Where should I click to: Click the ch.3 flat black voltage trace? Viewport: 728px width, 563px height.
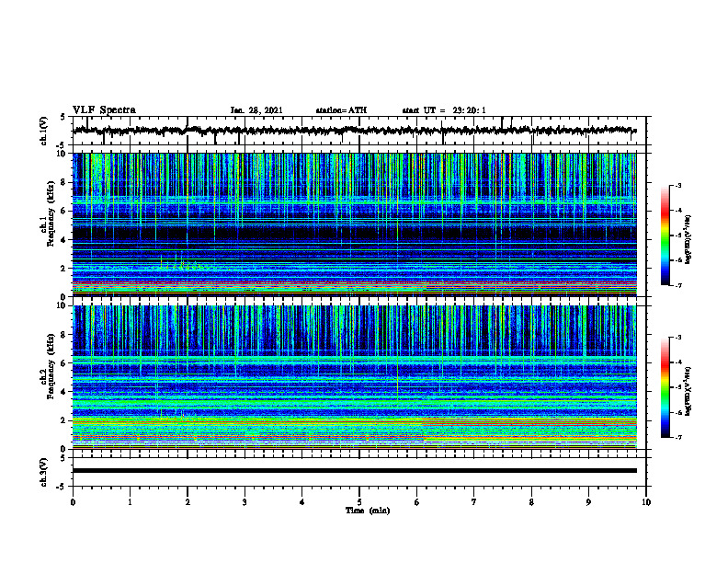(354, 471)
